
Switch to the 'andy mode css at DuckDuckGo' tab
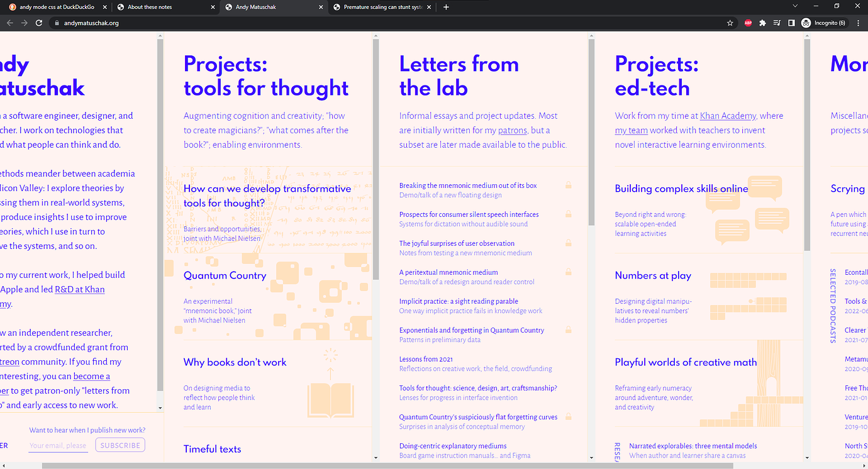click(x=53, y=7)
